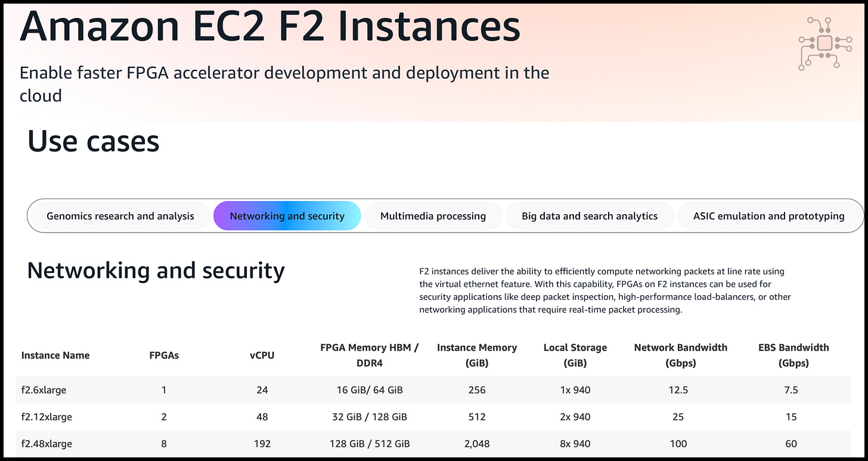Click FPGA Memory HBM / DDR4 header

[370, 355]
